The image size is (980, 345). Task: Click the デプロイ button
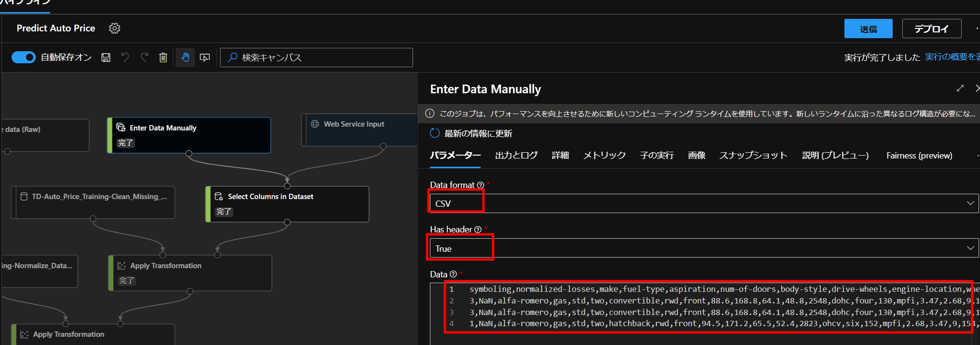(931, 29)
